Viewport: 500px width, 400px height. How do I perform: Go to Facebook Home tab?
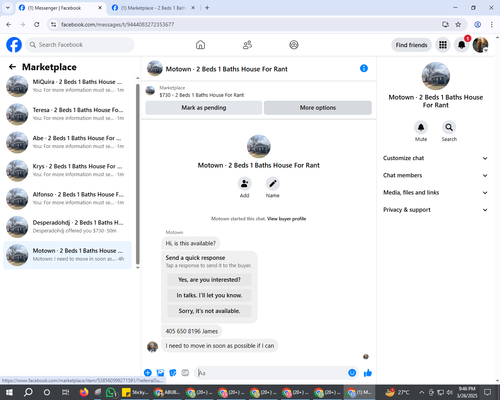click(x=200, y=45)
